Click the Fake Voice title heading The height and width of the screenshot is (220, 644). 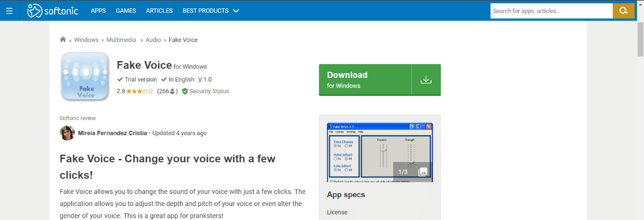[x=144, y=65]
